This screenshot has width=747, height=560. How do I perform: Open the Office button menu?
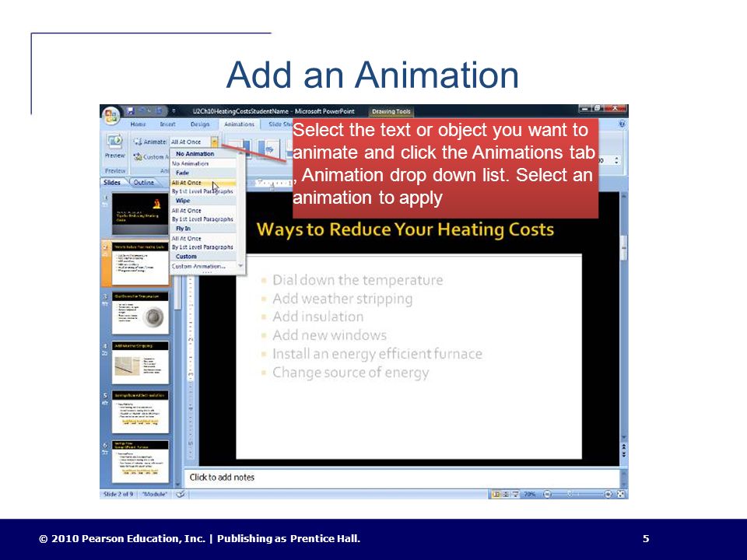111,115
